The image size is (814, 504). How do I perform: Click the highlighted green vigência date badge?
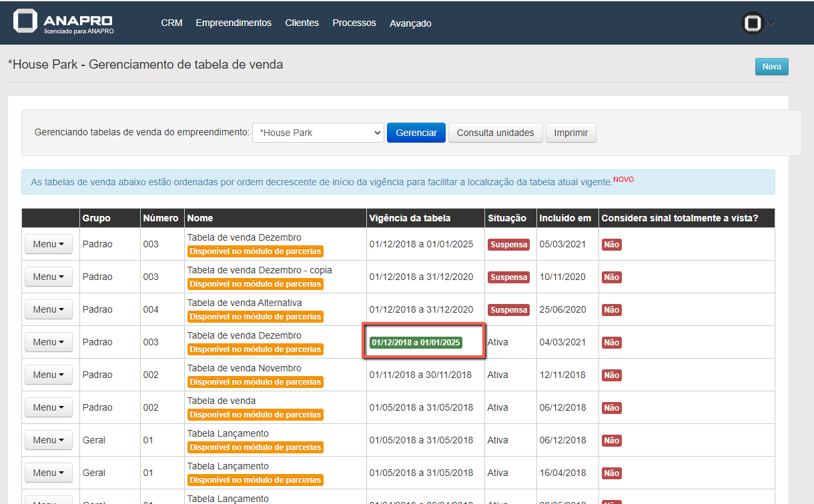point(416,343)
